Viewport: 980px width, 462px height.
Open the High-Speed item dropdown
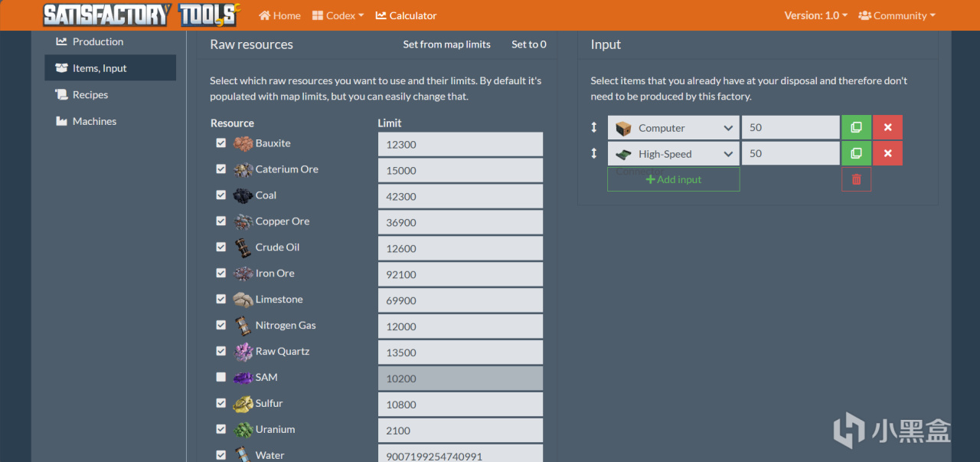click(x=674, y=154)
